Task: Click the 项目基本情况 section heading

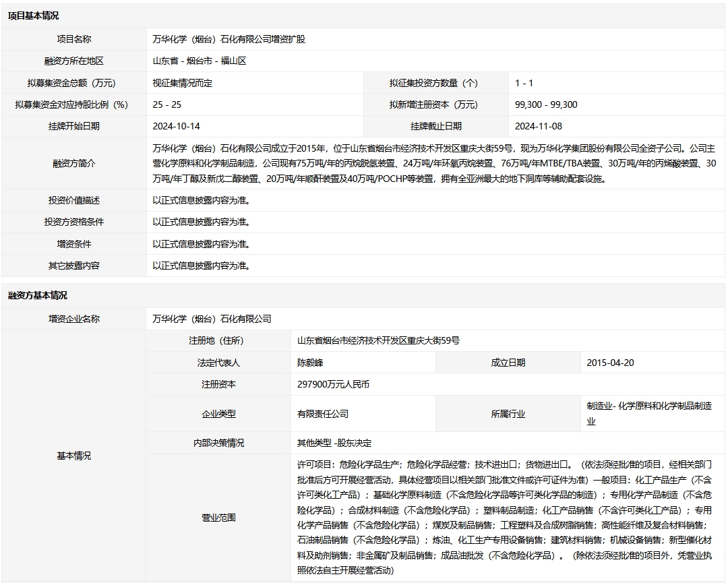Action: point(34,16)
